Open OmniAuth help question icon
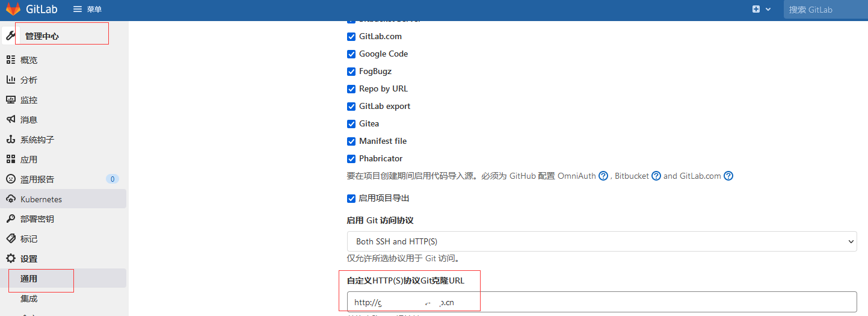 (x=603, y=176)
